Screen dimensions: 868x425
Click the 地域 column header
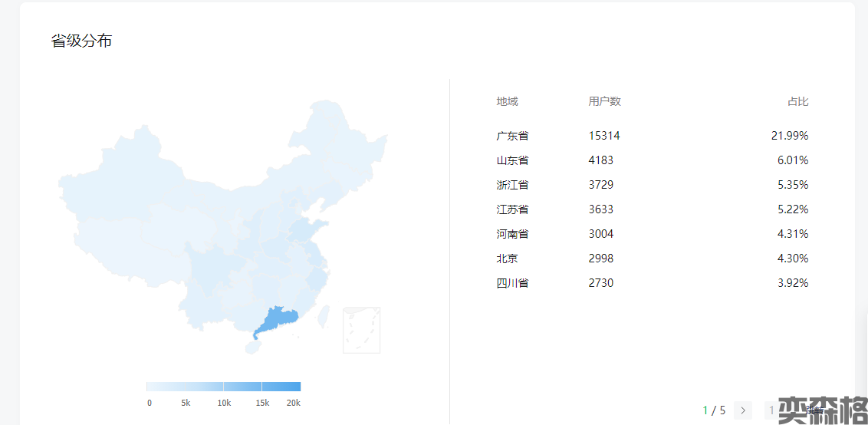click(x=507, y=101)
